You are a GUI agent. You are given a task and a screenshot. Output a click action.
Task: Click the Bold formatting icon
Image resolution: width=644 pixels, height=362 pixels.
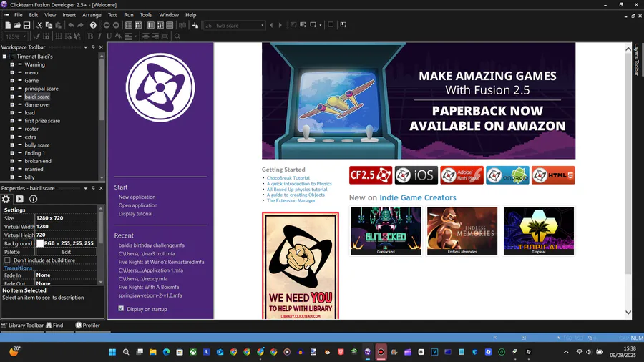click(90, 36)
